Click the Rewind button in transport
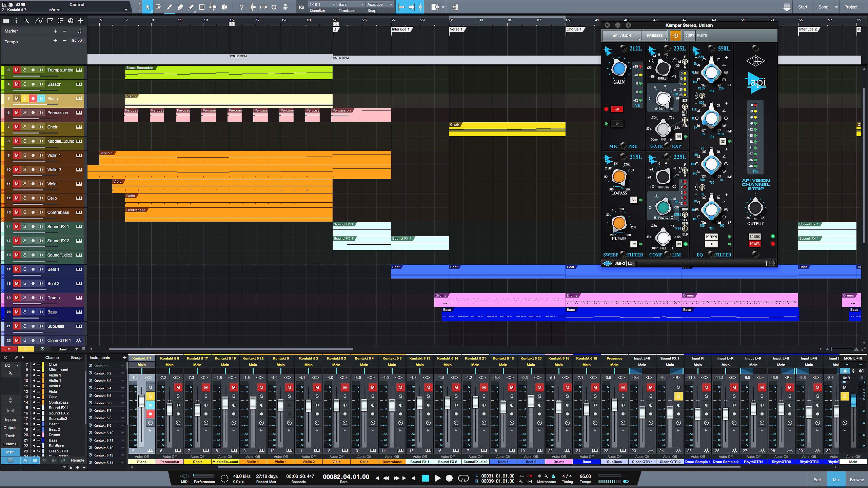868x488 pixels. point(386,478)
